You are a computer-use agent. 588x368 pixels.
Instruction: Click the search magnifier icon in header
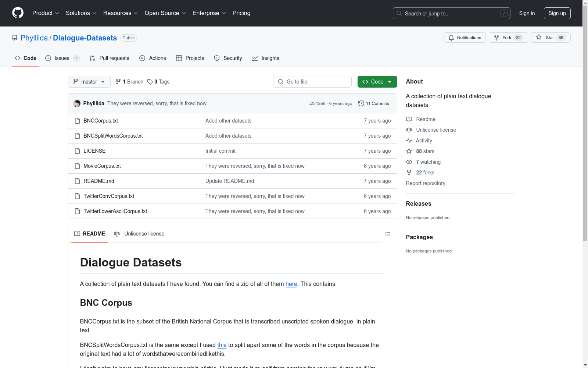point(399,13)
